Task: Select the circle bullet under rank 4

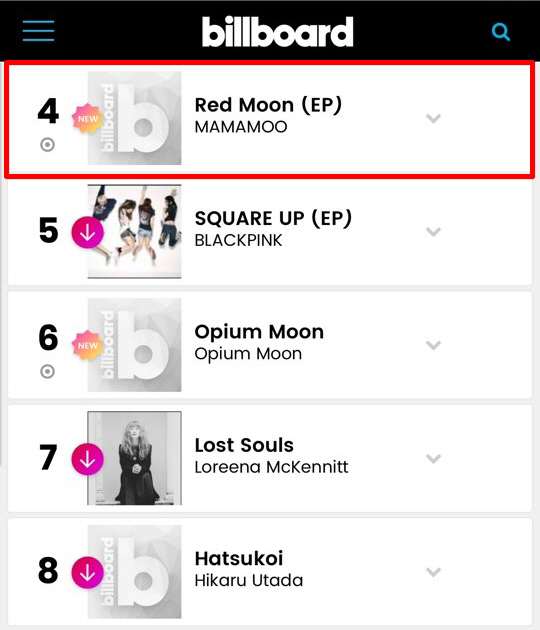Action: [47, 145]
